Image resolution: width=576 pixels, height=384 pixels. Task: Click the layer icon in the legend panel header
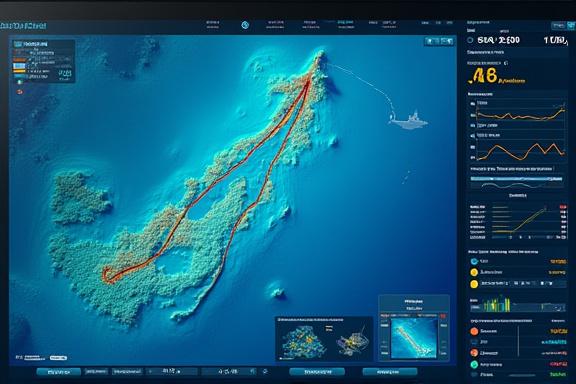coord(18,44)
